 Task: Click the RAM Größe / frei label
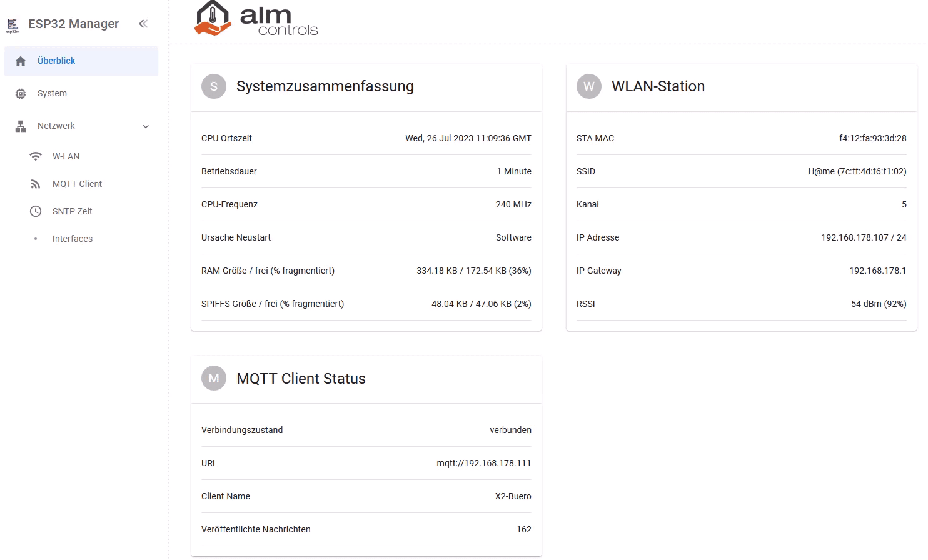tap(268, 271)
